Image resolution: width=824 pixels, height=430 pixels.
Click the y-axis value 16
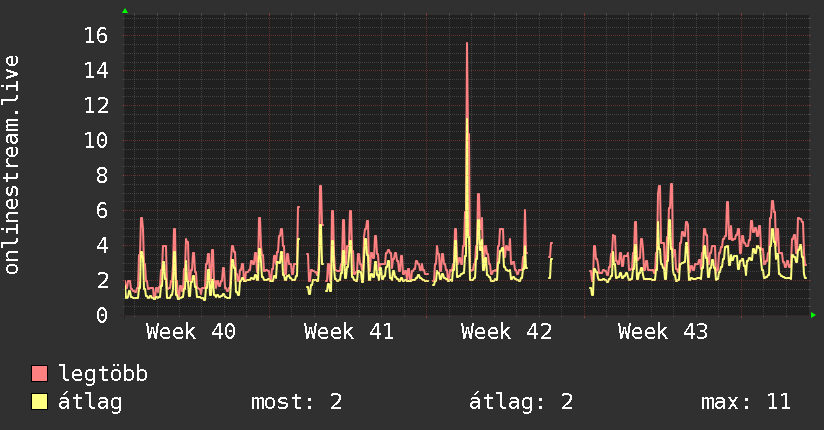point(96,36)
